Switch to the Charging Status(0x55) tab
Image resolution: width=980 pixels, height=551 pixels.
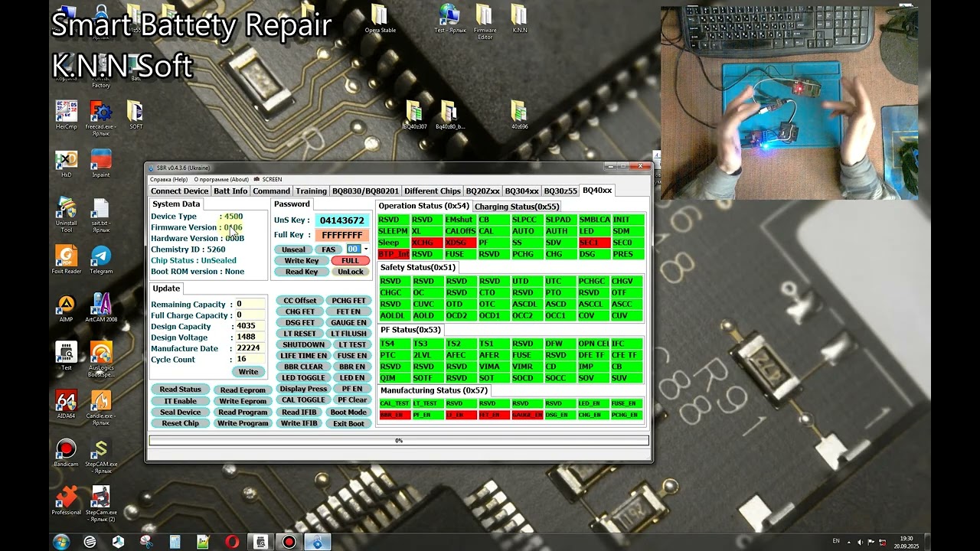tap(517, 207)
